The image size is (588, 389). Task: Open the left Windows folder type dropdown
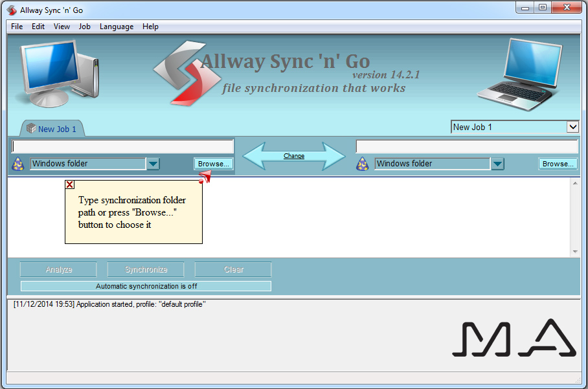[153, 164]
